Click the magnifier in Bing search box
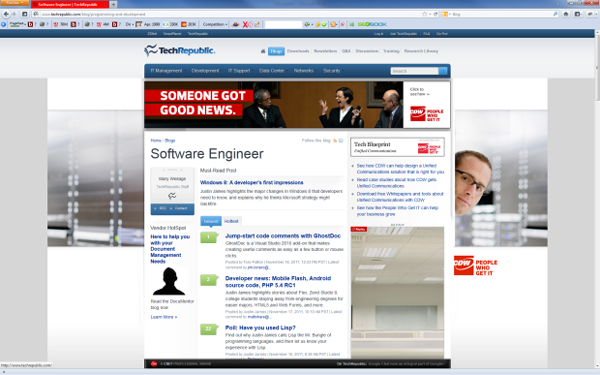This screenshot has width=600, height=375. pos(555,14)
